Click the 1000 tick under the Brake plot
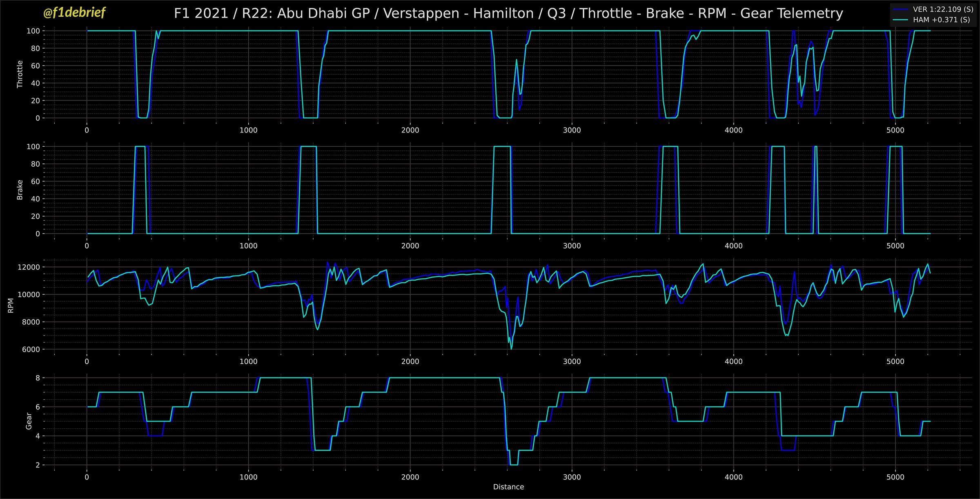 248,246
